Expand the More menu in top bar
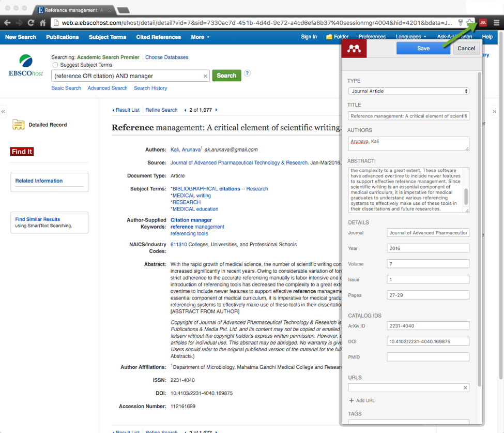Image resolution: width=504 pixels, height=433 pixels. pyautogui.click(x=200, y=37)
